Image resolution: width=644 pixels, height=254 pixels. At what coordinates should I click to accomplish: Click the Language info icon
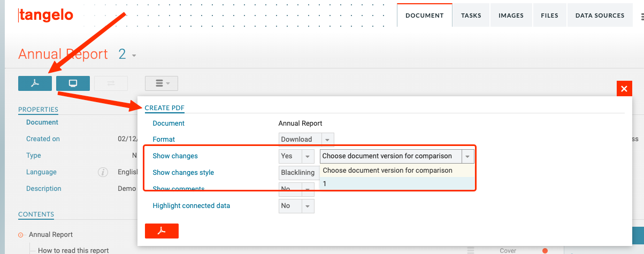pyautogui.click(x=103, y=172)
